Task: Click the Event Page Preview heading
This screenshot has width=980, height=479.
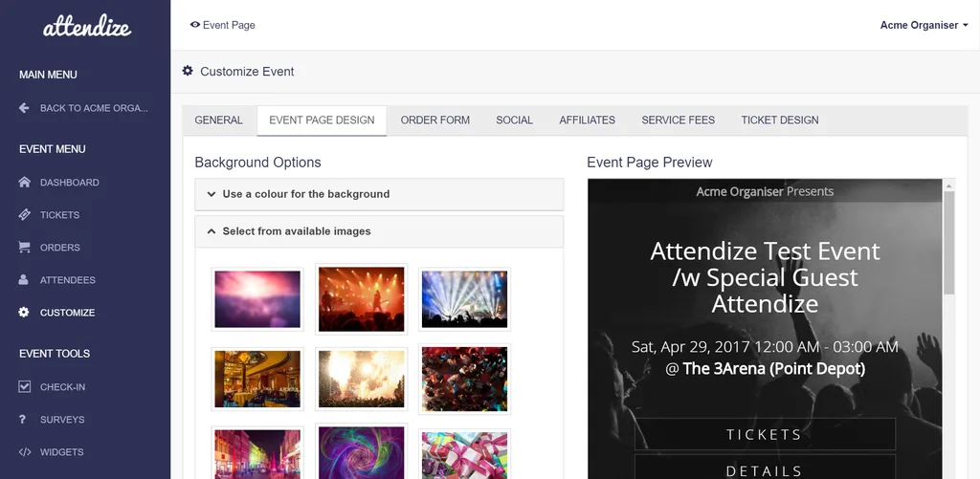Action: point(650,163)
